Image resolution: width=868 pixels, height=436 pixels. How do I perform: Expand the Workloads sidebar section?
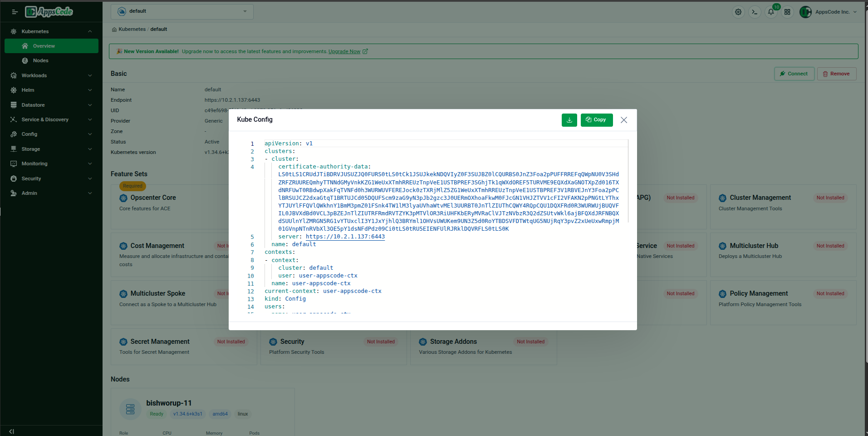[x=51, y=75]
